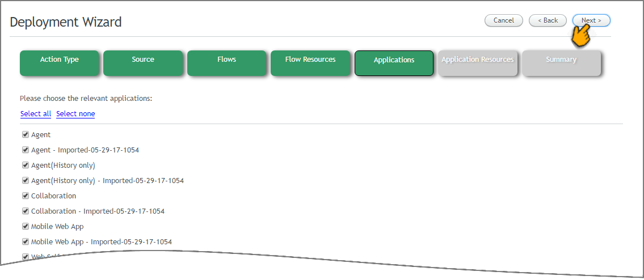The width and height of the screenshot is (644, 280).
Task: Uncheck Collaboration - Imported-05-29-17-1054 checkbox
Action: (x=26, y=211)
